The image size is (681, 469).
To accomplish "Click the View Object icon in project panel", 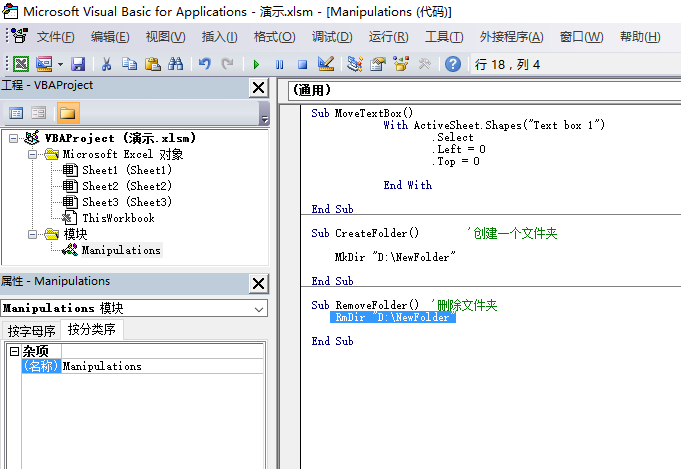I will 38,113.
